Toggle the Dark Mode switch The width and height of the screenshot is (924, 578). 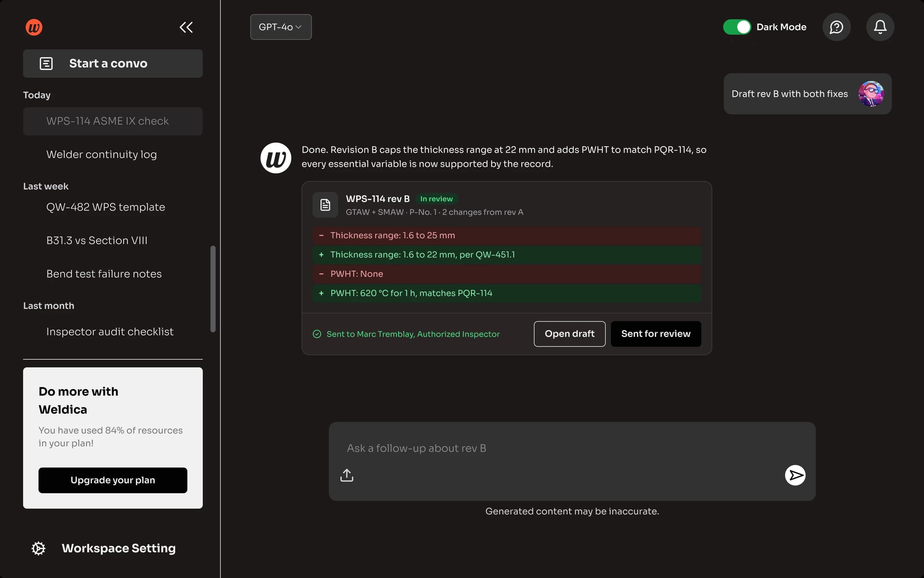point(737,27)
